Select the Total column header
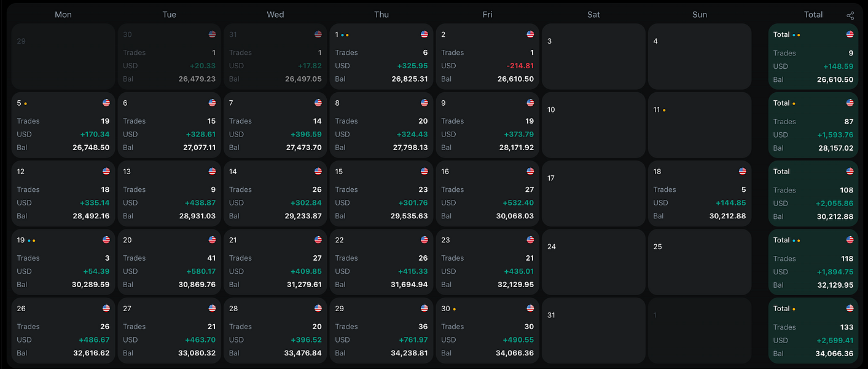This screenshot has width=868, height=369. pos(813,14)
